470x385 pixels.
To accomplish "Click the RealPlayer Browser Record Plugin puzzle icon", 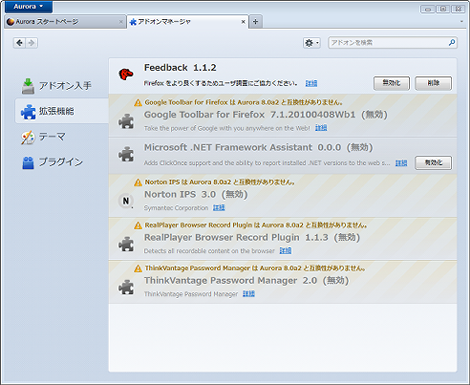I will click(x=126, y=244).
